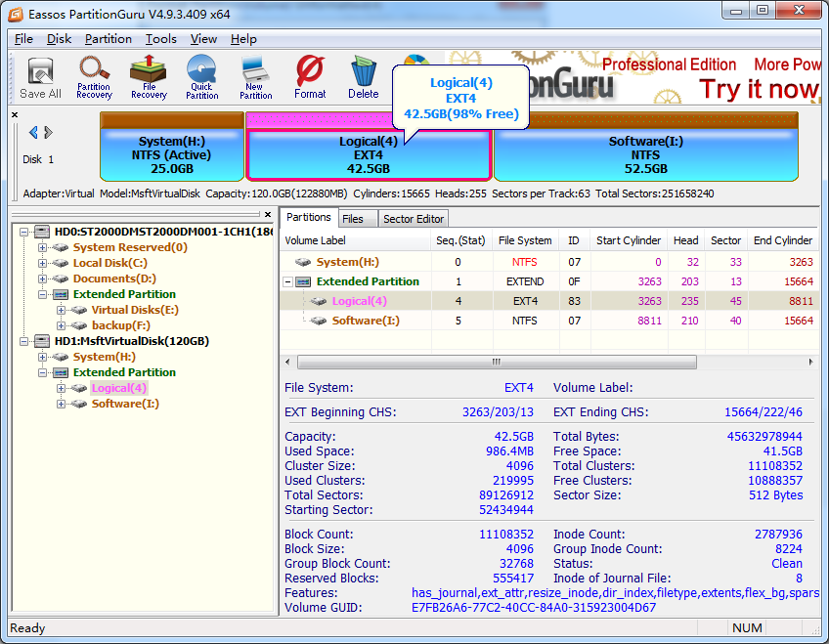Viewport: 829px width, 644px height.
Task: Open the Help menu
Action: [x=243, y=39]
